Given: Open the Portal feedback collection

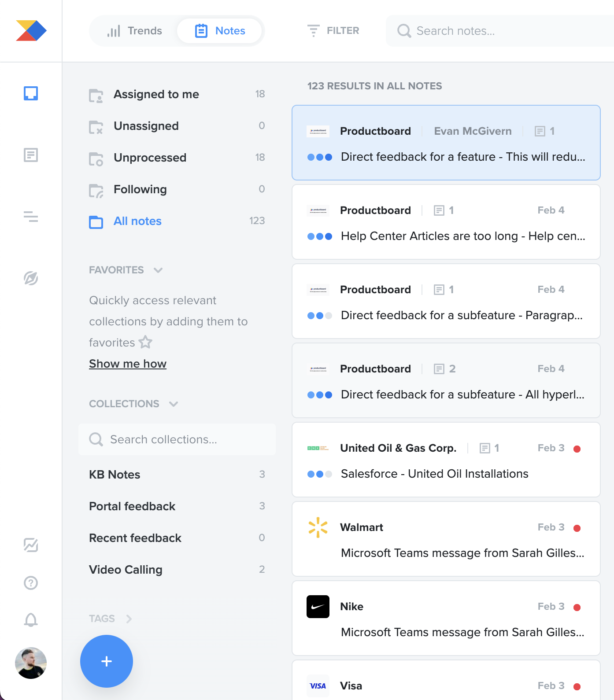Looking at the screenshot, I should click(177, 506).
